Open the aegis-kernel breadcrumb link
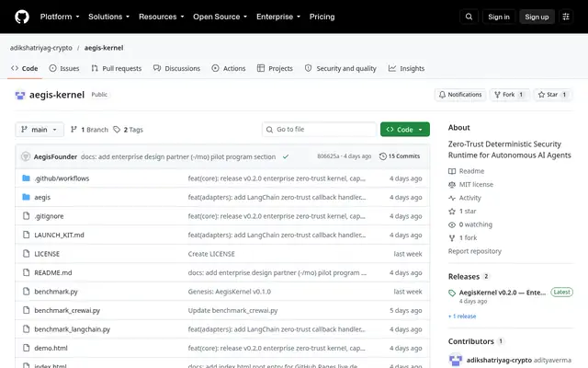The height and width of the screenshot is (368, 588). (x=104, y=48)
